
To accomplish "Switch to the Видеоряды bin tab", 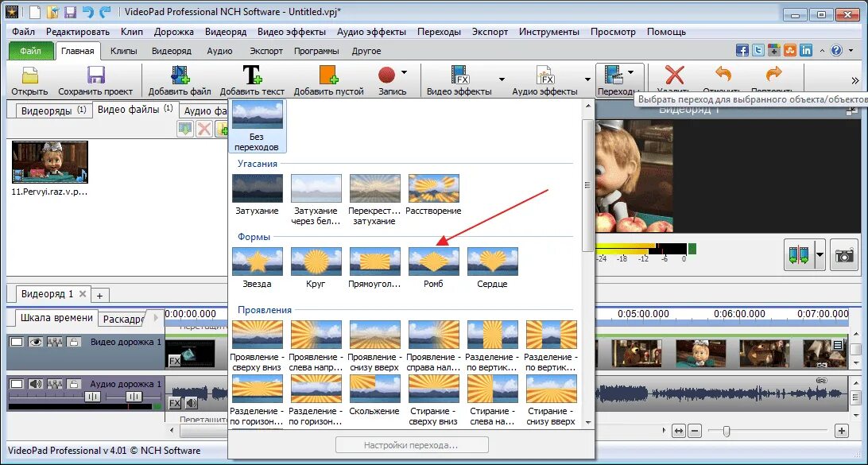I will pyautogui.click(x=53, y=110).
